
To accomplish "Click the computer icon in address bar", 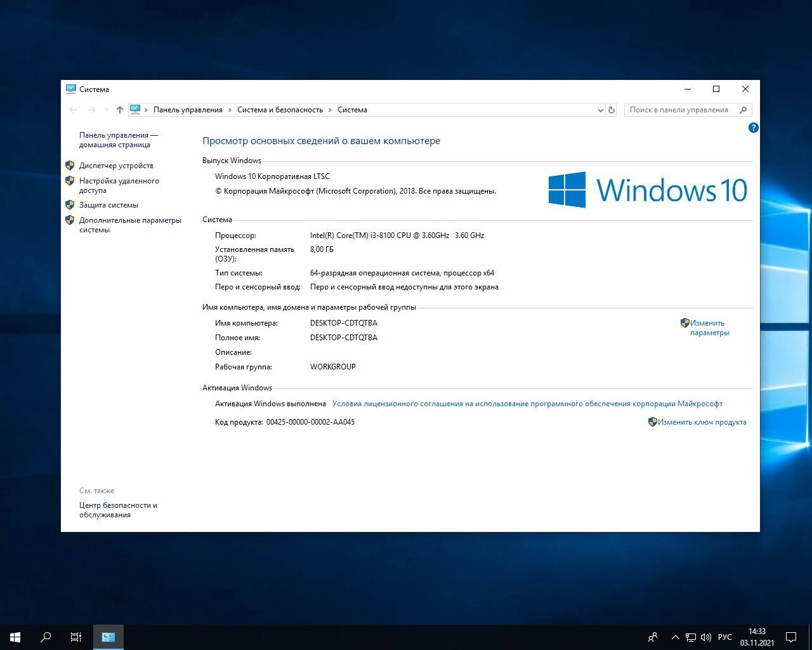I will pyautogui.click(x=135, y=110).
